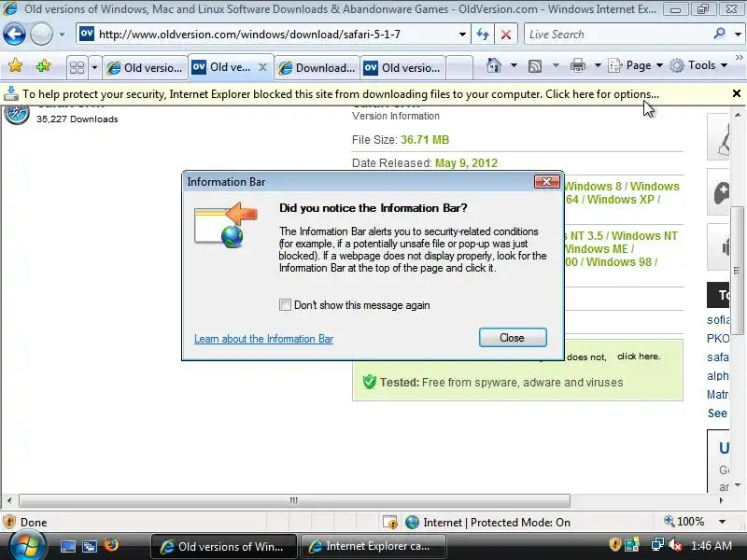Click the Home page icon
Screen dimensions: 747x560
494,65
